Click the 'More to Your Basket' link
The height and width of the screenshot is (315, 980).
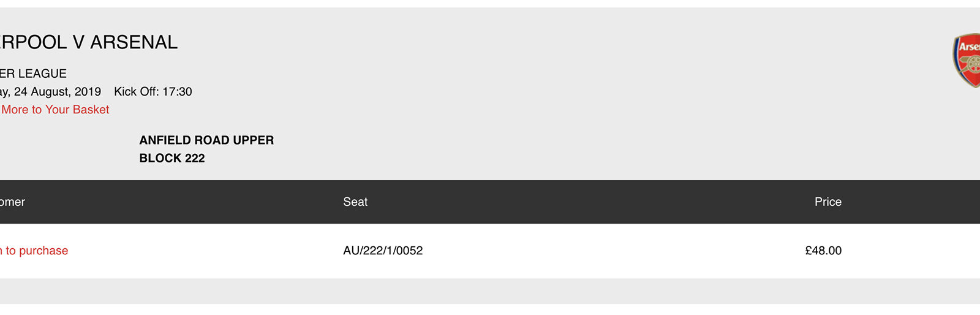[55, 110]
